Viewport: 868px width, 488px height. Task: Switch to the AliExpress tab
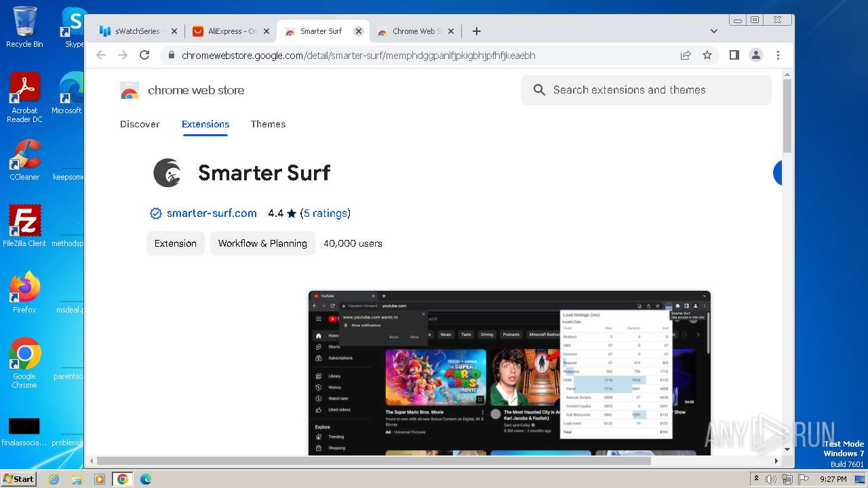point(231,31)
